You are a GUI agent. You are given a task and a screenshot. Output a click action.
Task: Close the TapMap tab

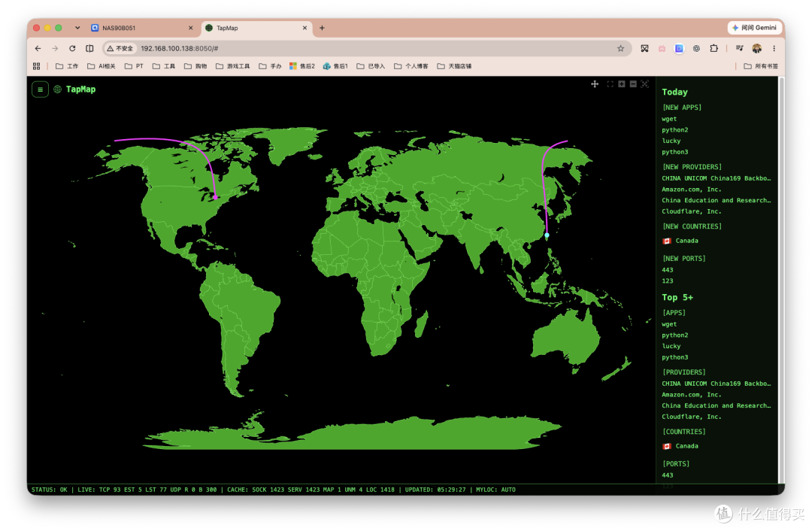coord(304,28)
